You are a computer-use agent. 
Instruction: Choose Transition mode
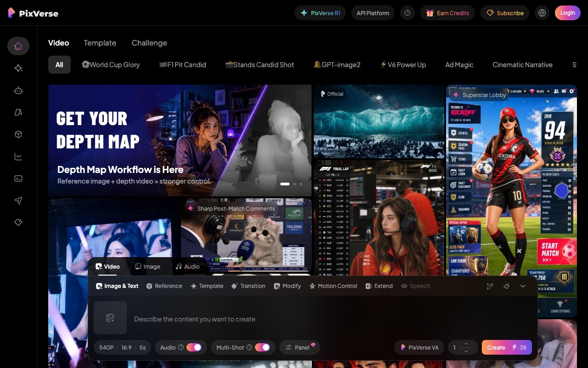[248, 286]
